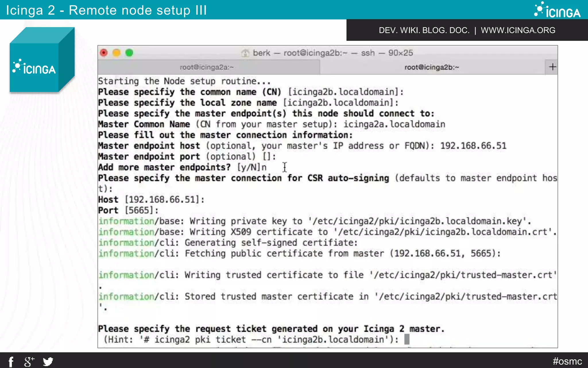Click 'Please fill out the master connection information' line
This screenshot has width=588, height=368.
pos(225,135)
